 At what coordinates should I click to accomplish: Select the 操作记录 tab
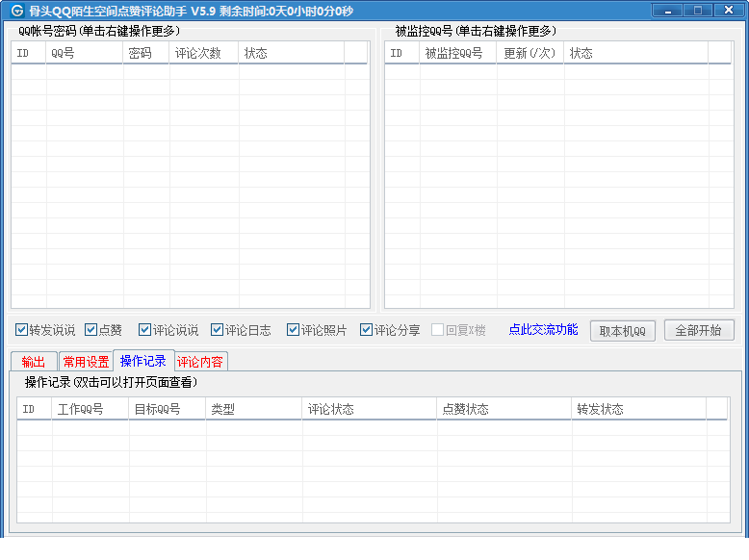pyautogui.click(x=143, y=361)
